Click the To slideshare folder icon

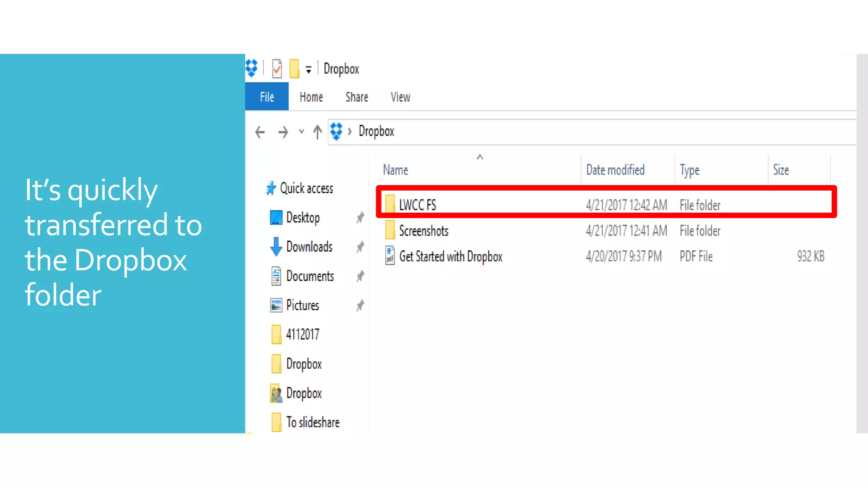276,422
